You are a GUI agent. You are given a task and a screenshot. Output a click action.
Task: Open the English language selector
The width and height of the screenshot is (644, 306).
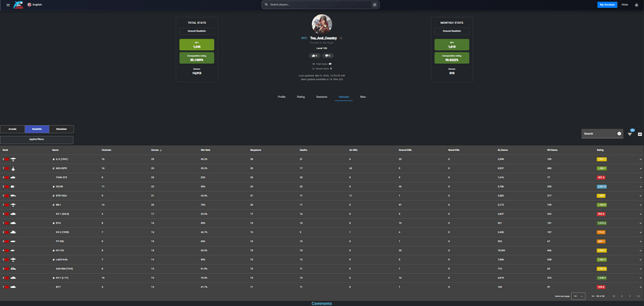click(x=35, y=5)
